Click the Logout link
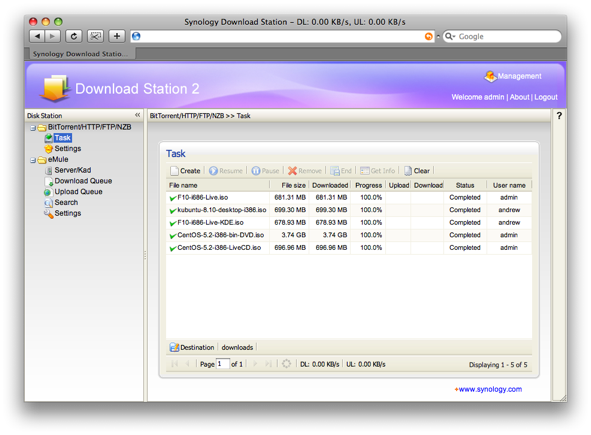 [x=546, y=97]
